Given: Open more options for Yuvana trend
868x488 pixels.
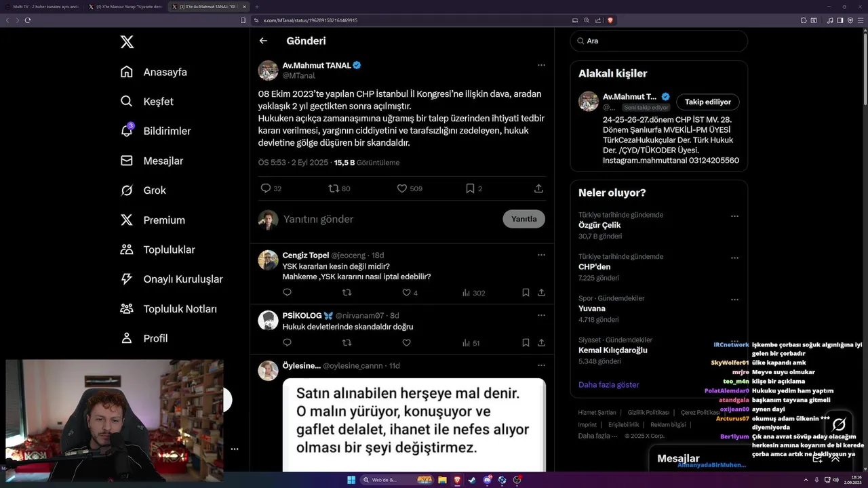Looking at the screenshot, I should tap(734, 300).
